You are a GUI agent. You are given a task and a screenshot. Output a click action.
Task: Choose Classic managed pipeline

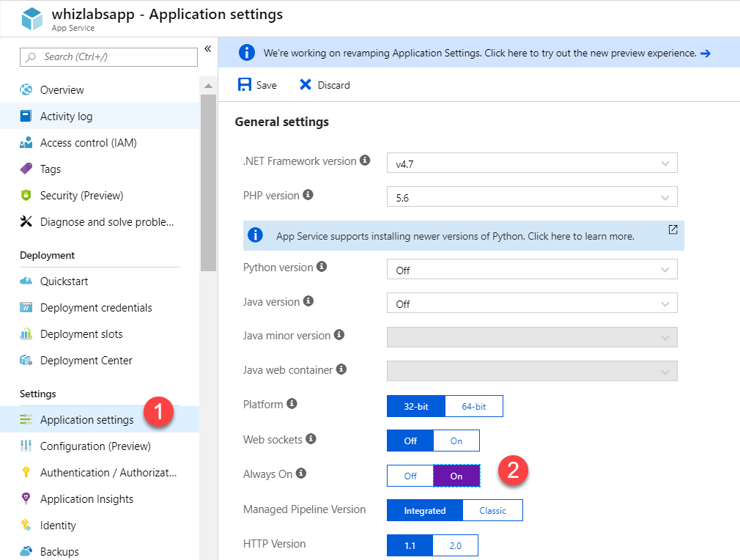(492, 510)
